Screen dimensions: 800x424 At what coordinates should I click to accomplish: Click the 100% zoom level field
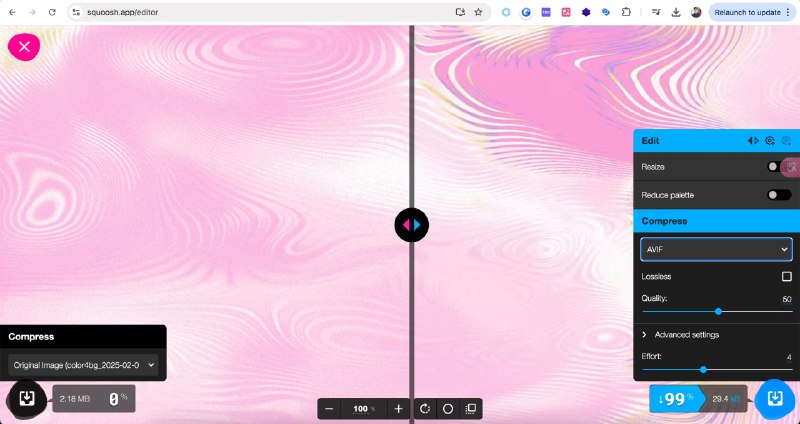point(363,409)
